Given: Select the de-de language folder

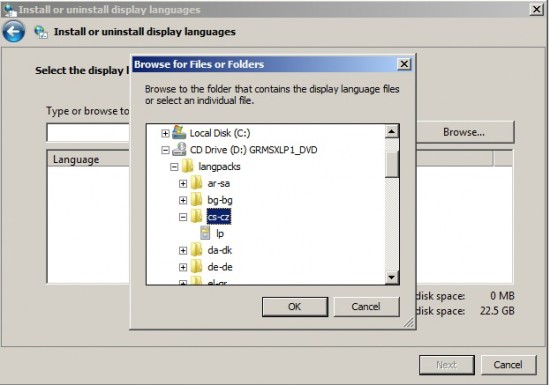Looking at the screenshot, I should pos(220,267).
